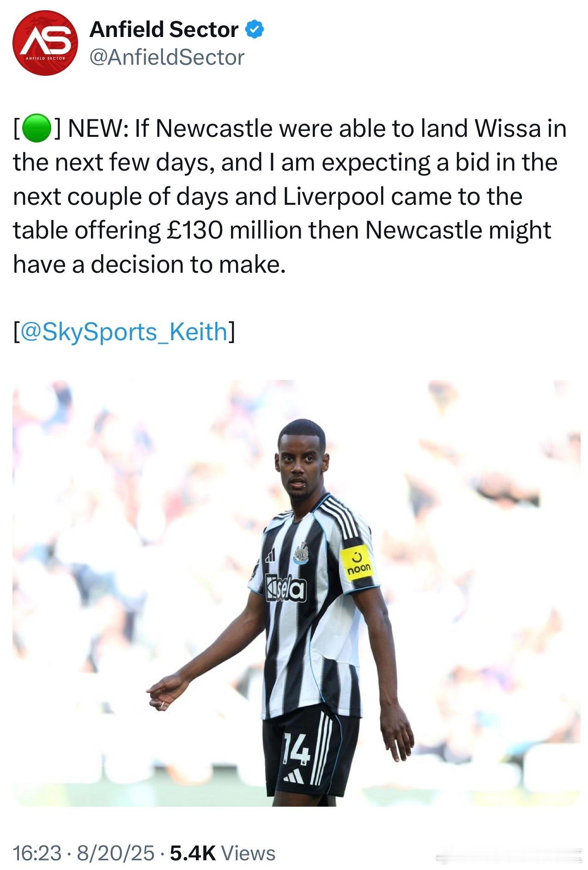Viewport: 588px width, 870px height.
Task: Open the Anfield Sector display name
Action: click(164, 30)
